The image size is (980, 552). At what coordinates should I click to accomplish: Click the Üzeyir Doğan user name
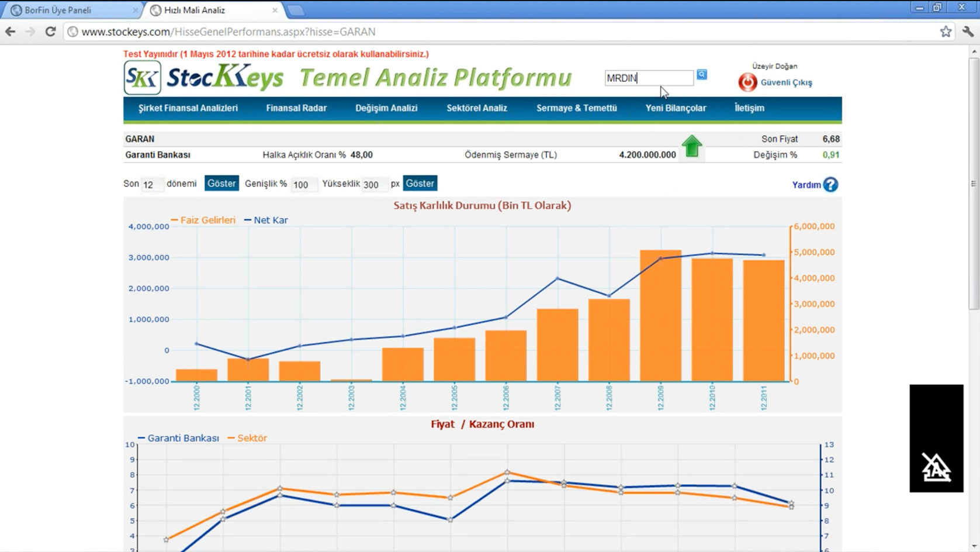(x=774, y=66)
